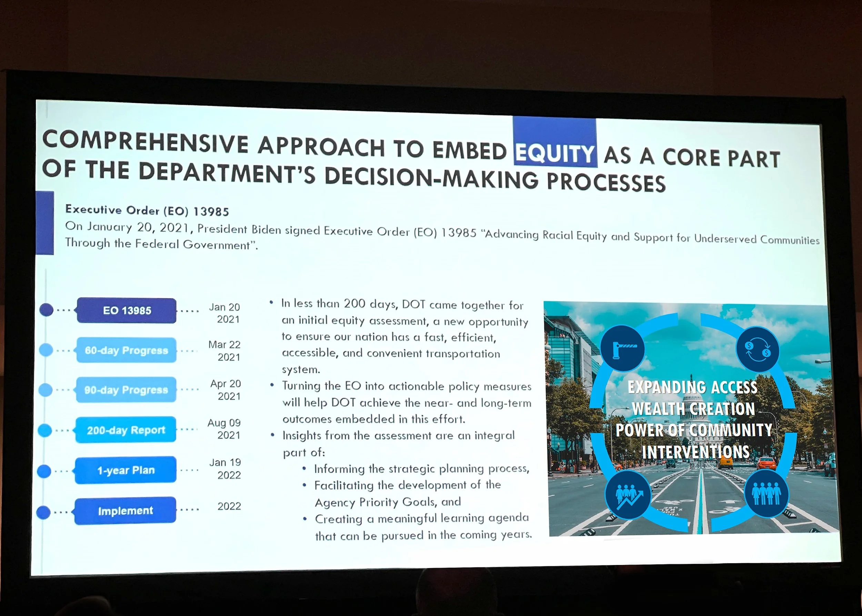Click the Aug 09 2021 date label
The height and width of the screenshot is (616, 862).
pyautogui.click(x=224, y=429)
